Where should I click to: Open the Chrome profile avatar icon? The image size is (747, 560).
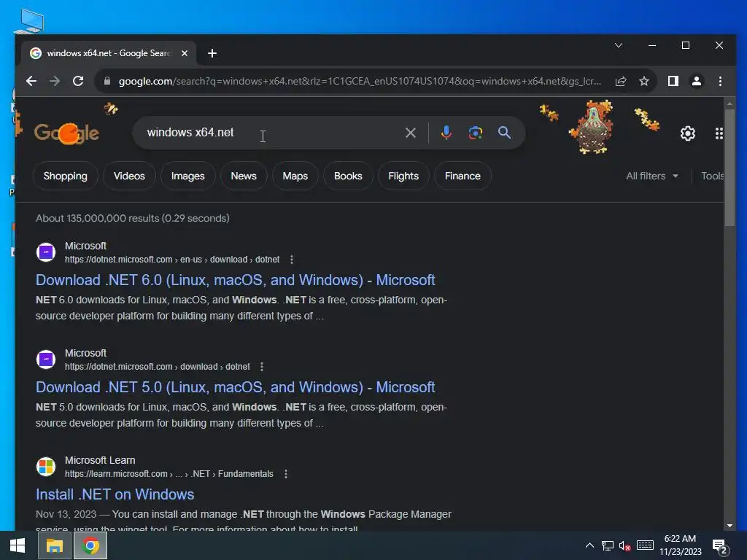[x=697, y=82]
